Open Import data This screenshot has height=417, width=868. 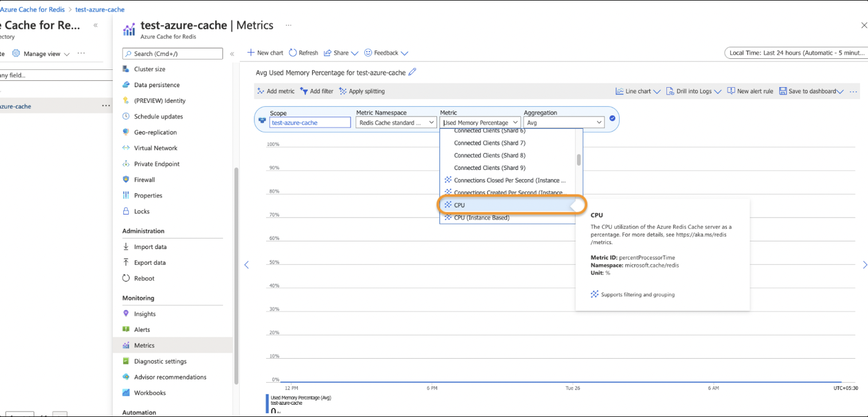click(x=150, y=247)
